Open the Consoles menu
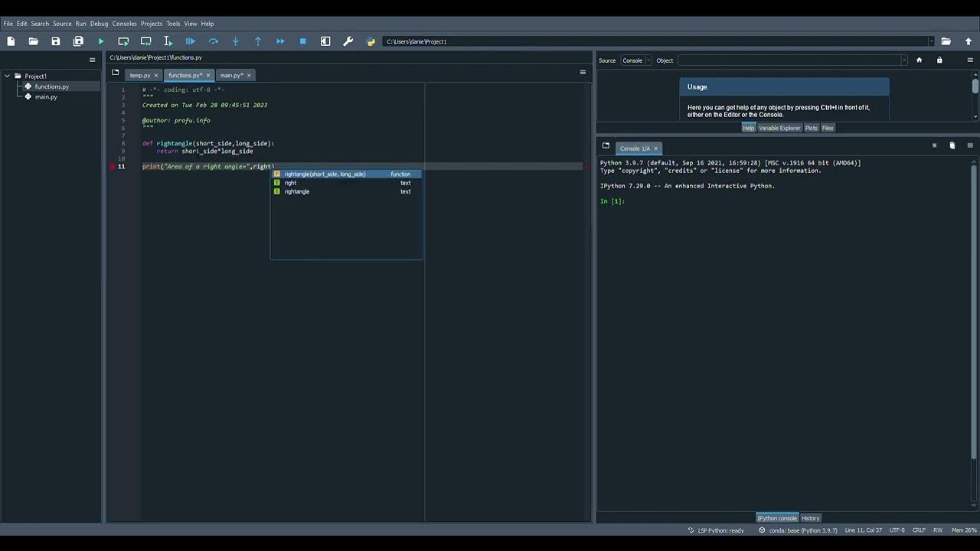 [124, 24]
